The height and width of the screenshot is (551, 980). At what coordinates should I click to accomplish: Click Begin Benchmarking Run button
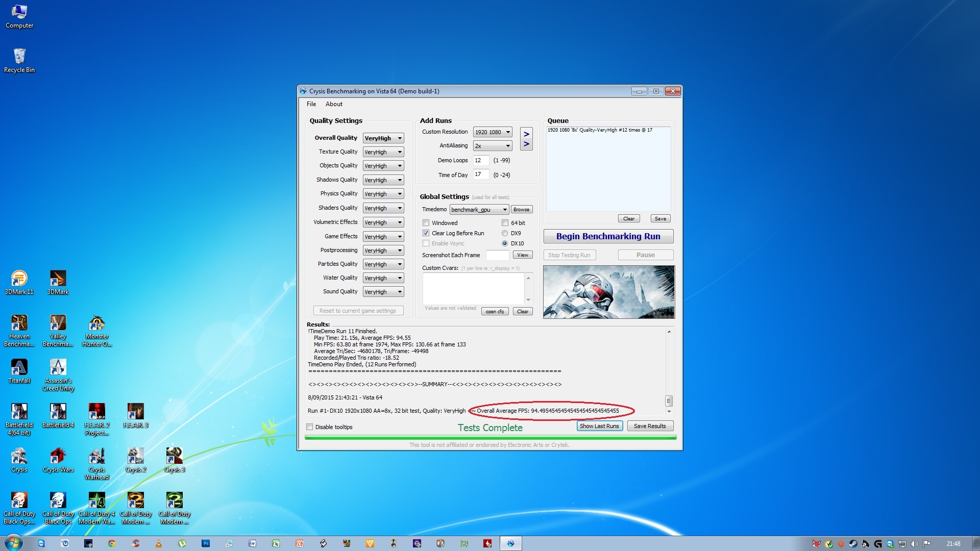point(608,236)
